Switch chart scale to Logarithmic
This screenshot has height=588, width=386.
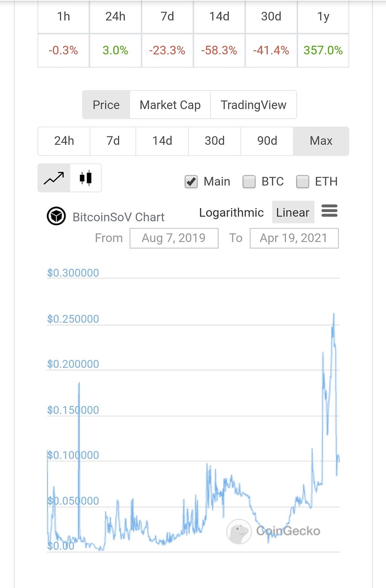tap(231, 213)
